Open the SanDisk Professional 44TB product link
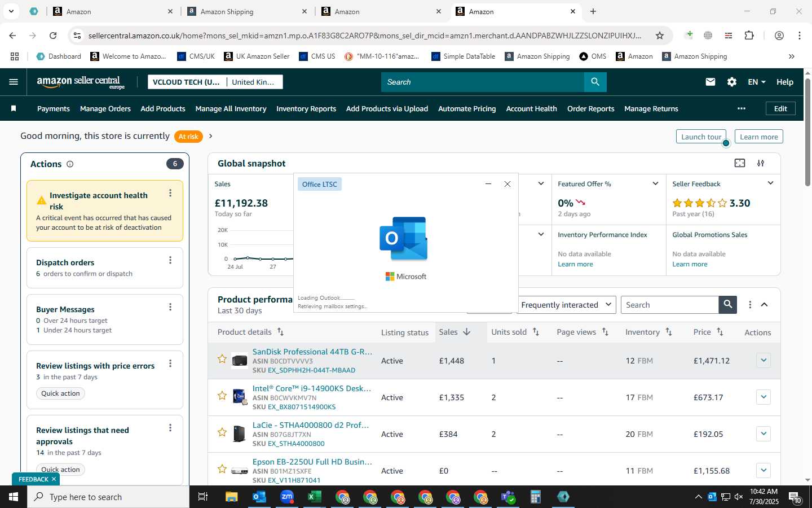The width and height of the screenshot is (812, 508). click(312, 352)
